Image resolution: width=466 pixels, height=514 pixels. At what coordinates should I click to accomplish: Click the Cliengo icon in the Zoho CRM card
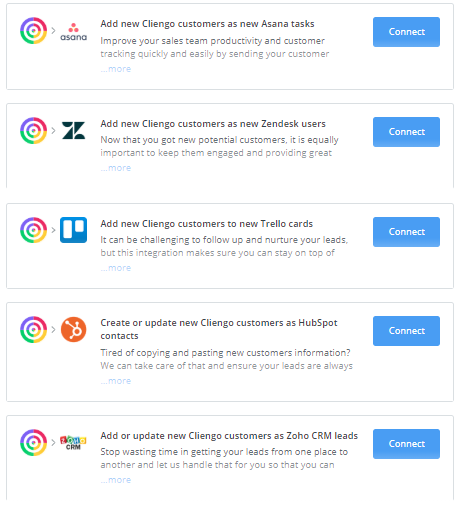(x=33, y=442)
